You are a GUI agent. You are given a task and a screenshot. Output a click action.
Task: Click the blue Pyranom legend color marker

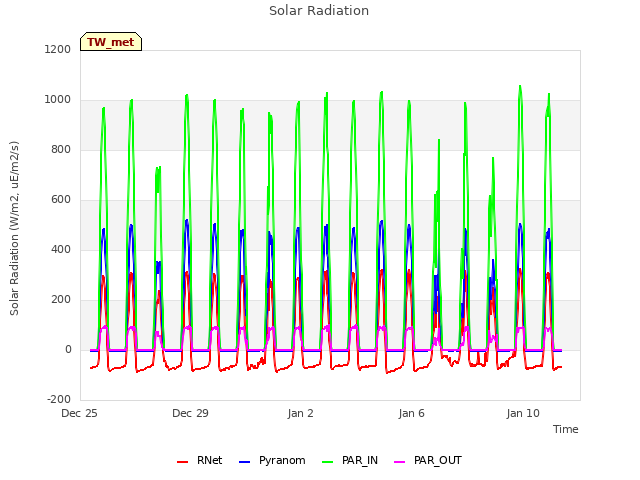pos(244,462)
